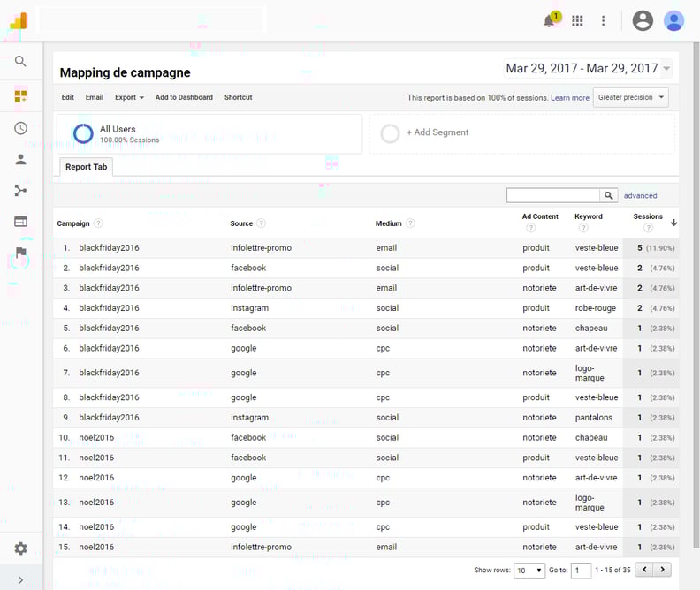Expand the date range picker

[x=588, y=69]
